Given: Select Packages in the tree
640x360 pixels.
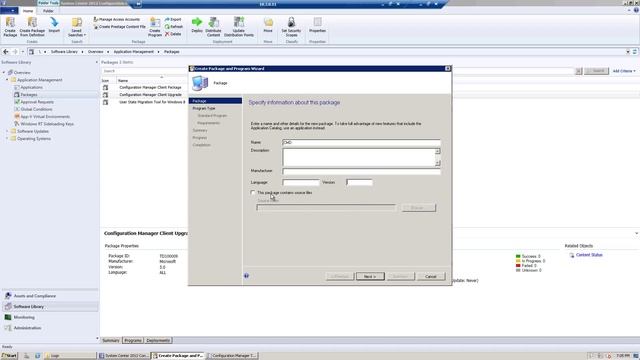Looking at the screenshot, I should [x=29, y=95].
